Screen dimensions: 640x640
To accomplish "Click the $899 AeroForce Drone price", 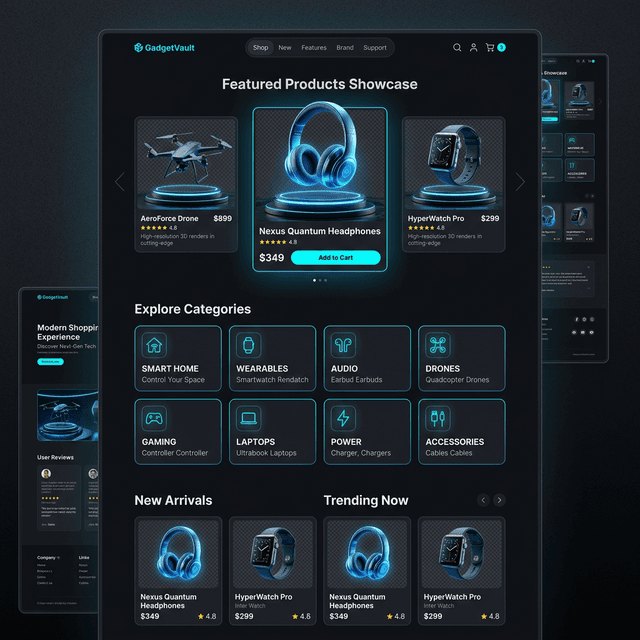I will pyautogui.click(x=222, y=218).
